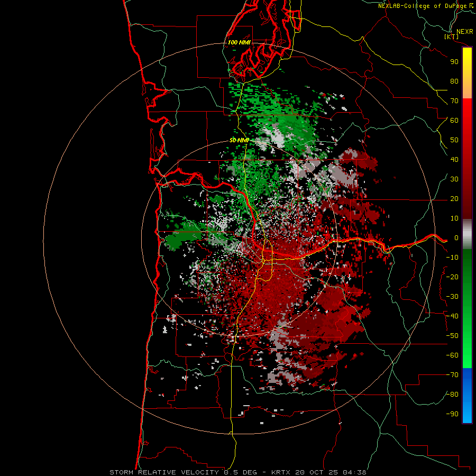Viewport: 476px width, 476px height.
Task: Select the 50 NMI range ring label
Action: [x=239, y=140]
